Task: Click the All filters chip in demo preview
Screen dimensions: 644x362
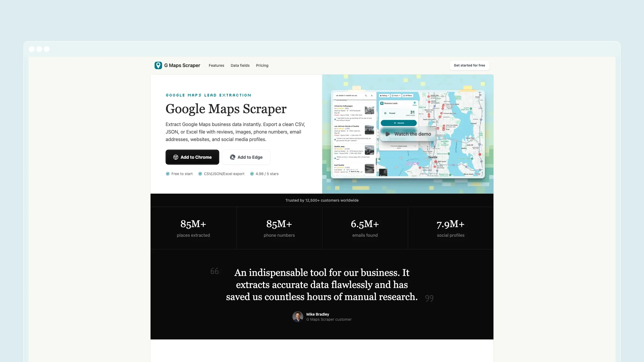Action: (x=407, y=95)
